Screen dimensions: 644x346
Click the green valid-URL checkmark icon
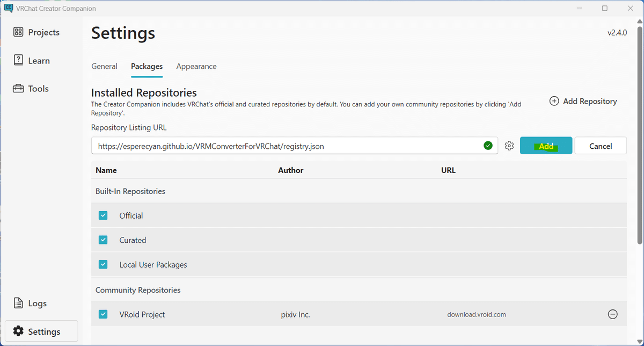[488, 146]
